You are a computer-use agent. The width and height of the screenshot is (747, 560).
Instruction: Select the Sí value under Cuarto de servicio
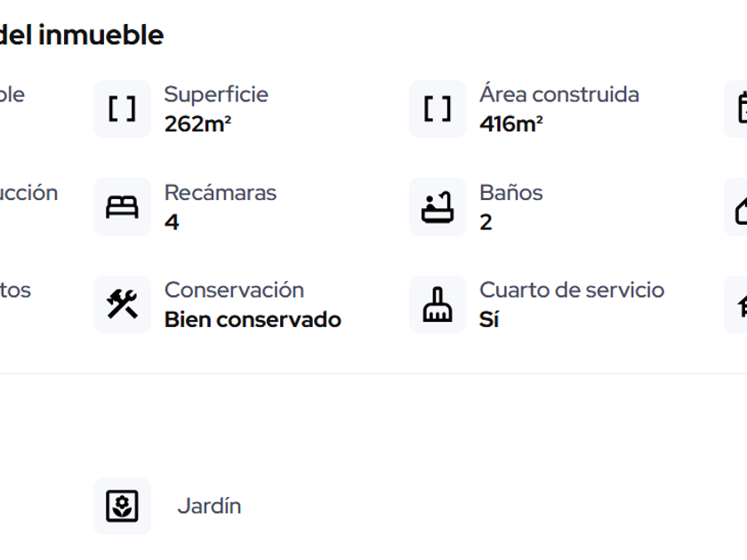[x=489, y=319]
